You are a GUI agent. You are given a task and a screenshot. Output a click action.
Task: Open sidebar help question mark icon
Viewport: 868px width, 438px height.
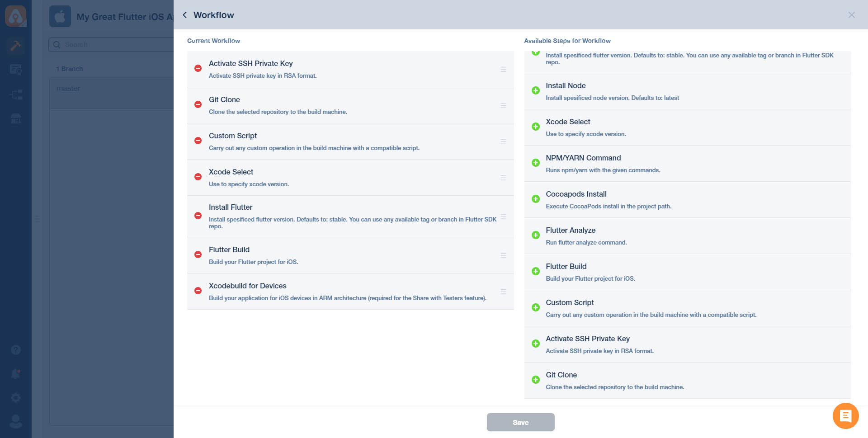[16, 350]
